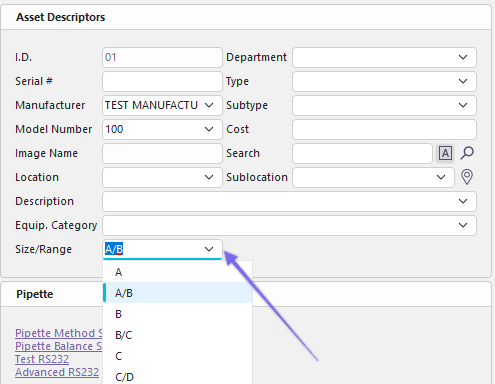Click the 'A' text icon beside Search
Viewport: 495px width, 384px height.
pyautogui.click(x=445, y=153)
